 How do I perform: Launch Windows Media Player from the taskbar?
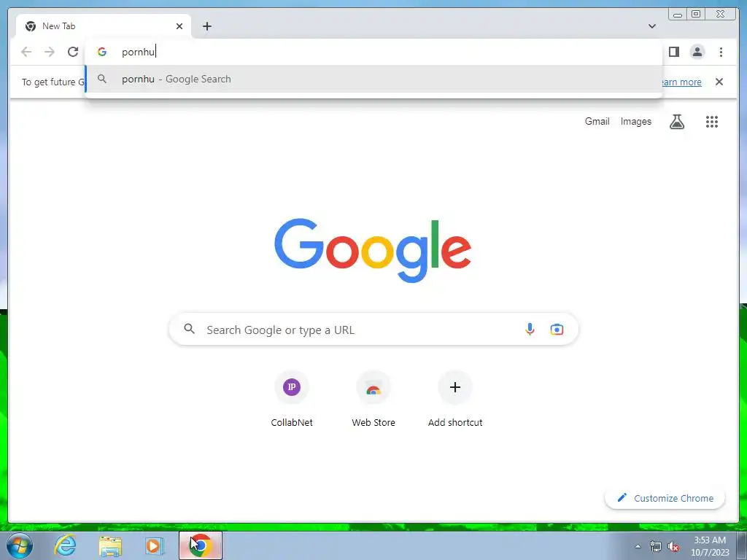point(155,546)
